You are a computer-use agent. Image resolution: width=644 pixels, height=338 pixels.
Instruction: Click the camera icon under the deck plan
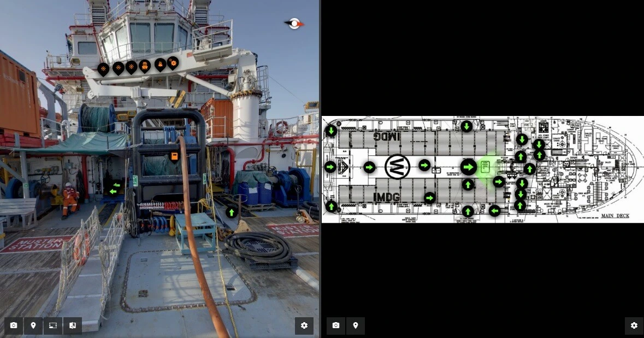335,325
